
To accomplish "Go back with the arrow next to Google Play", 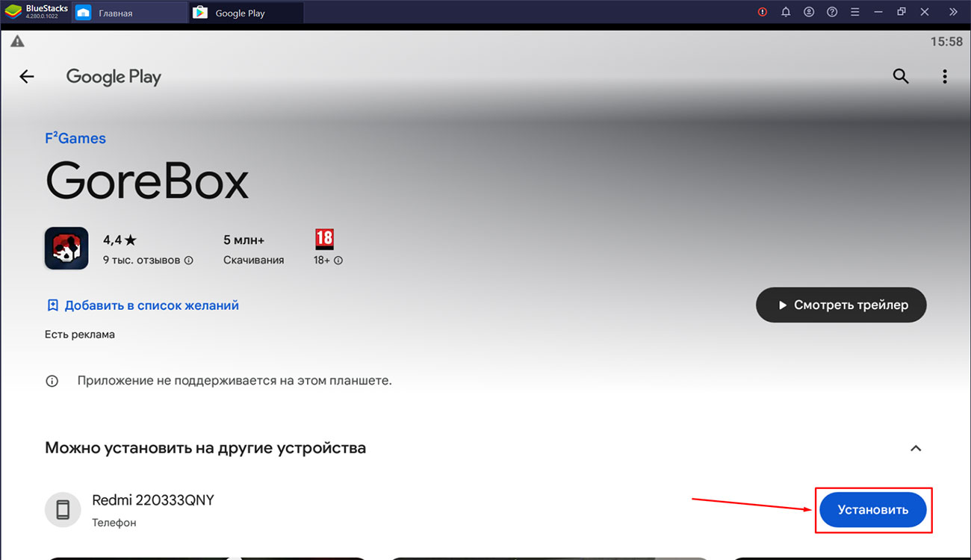I will [27, 76].
